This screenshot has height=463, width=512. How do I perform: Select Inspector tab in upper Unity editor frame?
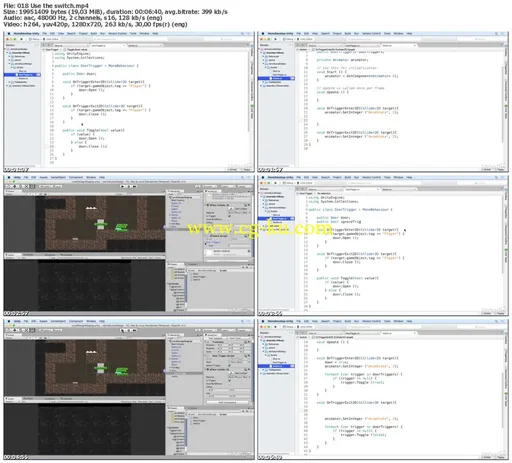pyautogui.click(x=213, y=191)
